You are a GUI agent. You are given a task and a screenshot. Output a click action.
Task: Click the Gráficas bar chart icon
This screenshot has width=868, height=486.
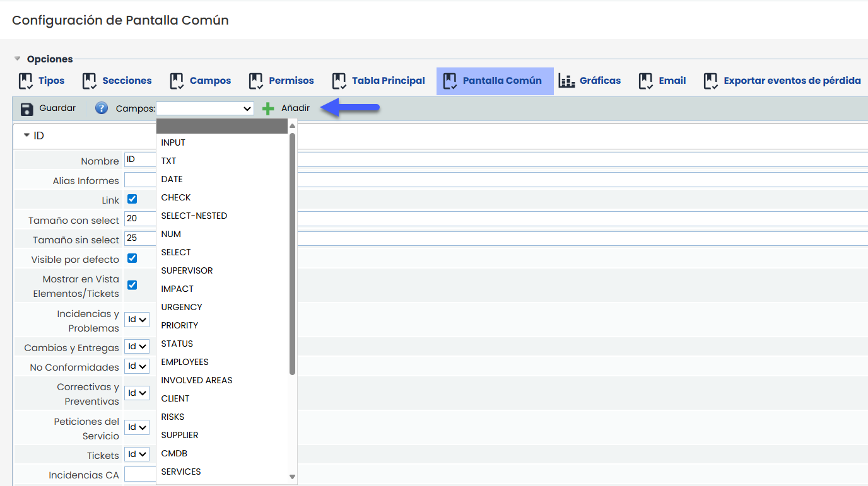pos(566,81)
